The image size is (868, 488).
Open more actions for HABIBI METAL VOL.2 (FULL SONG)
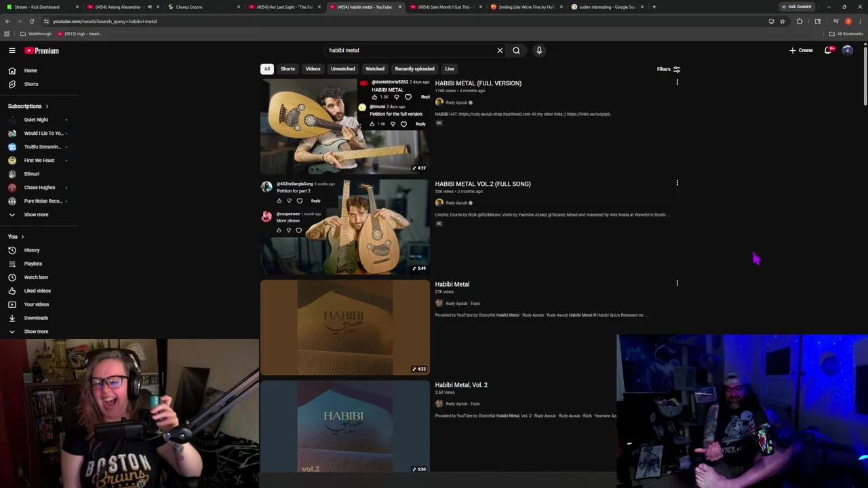[677, 183]
